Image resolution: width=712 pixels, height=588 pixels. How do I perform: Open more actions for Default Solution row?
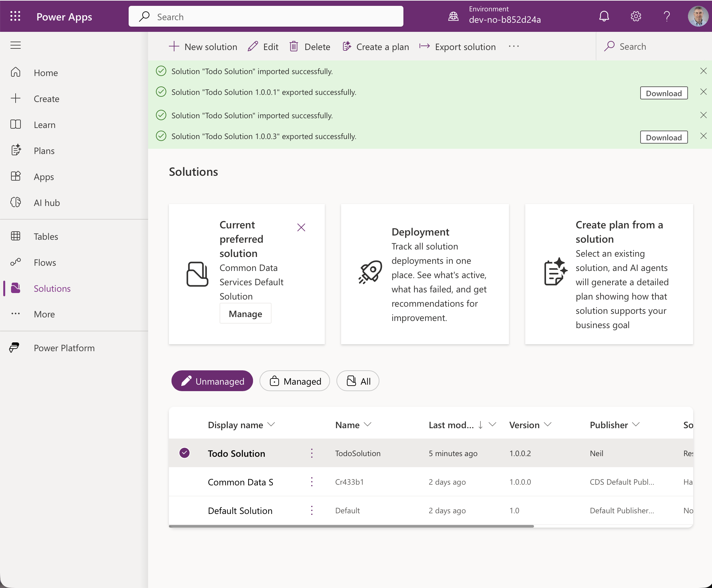tap(311, 510)
